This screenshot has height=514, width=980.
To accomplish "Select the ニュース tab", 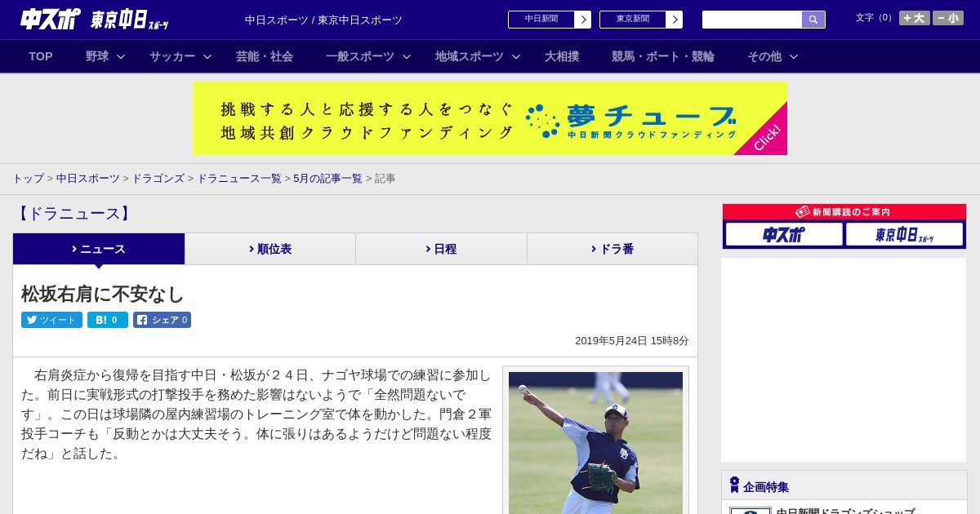I will click(99, 249).
